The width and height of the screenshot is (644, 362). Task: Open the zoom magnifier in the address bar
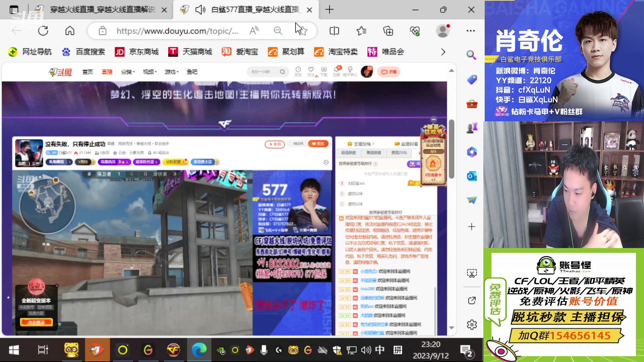278,31
